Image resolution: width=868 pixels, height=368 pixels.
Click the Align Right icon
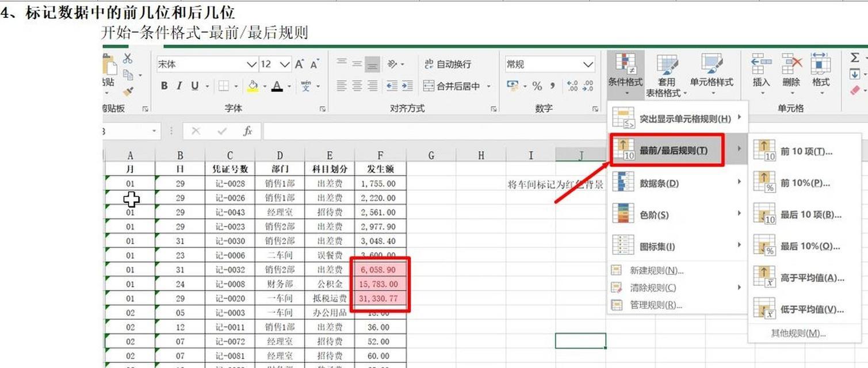click(373, 86)
